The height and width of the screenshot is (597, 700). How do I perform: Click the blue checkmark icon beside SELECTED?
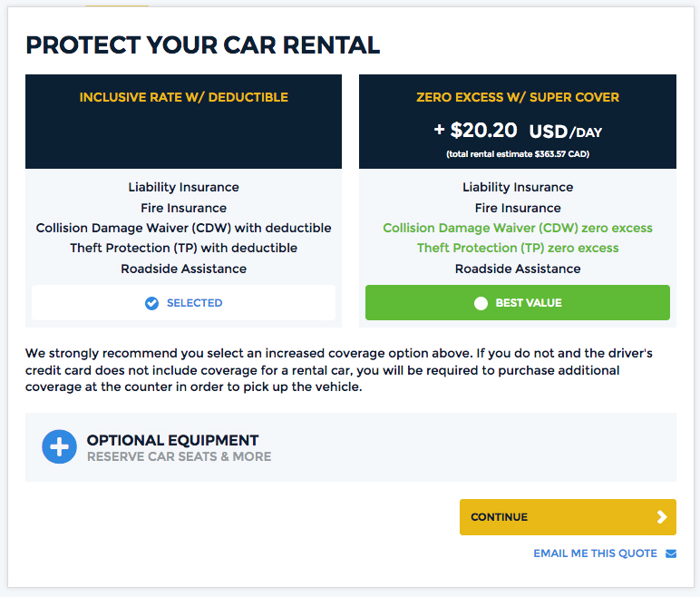click(x=152, y=303)
